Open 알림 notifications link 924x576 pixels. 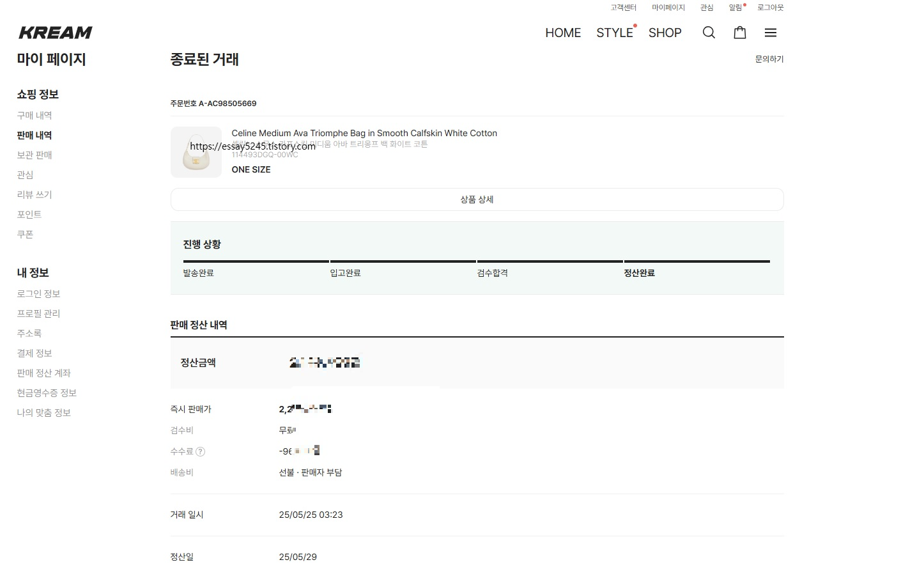(x=735, y=8)
